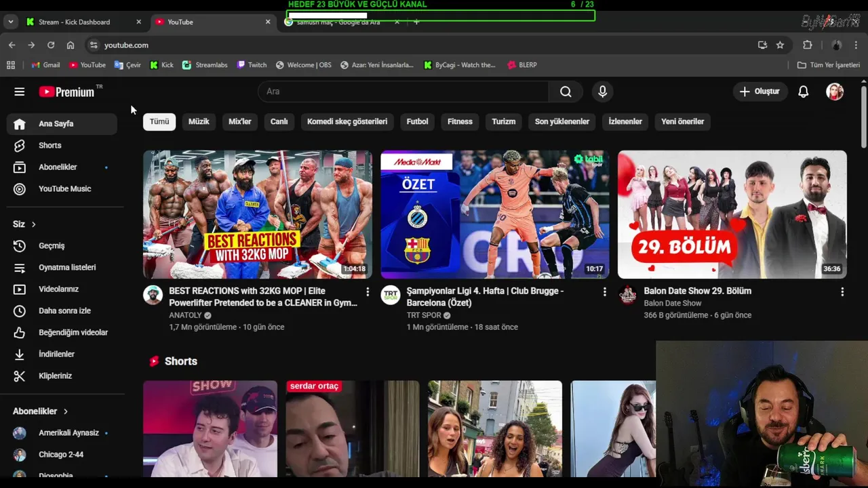Open the notifications bell
Viewport: 868px width, 488px height.
coord(803,91)
